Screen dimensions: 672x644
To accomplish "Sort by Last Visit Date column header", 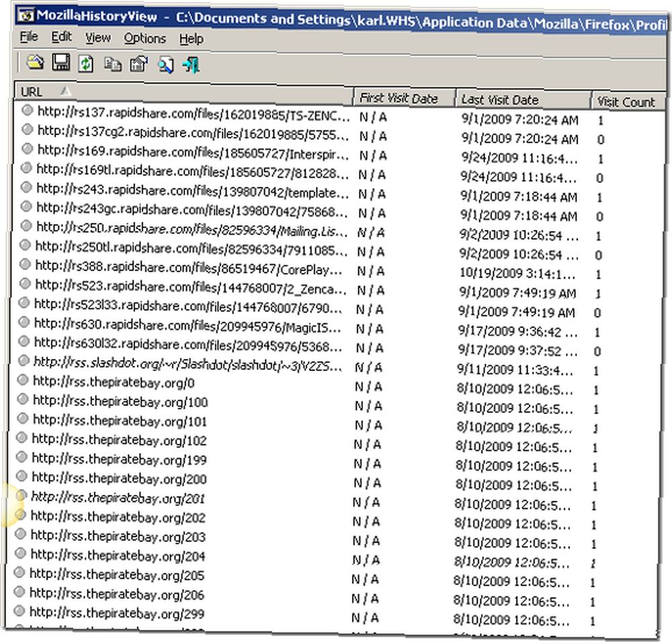I will click(522, 100).
